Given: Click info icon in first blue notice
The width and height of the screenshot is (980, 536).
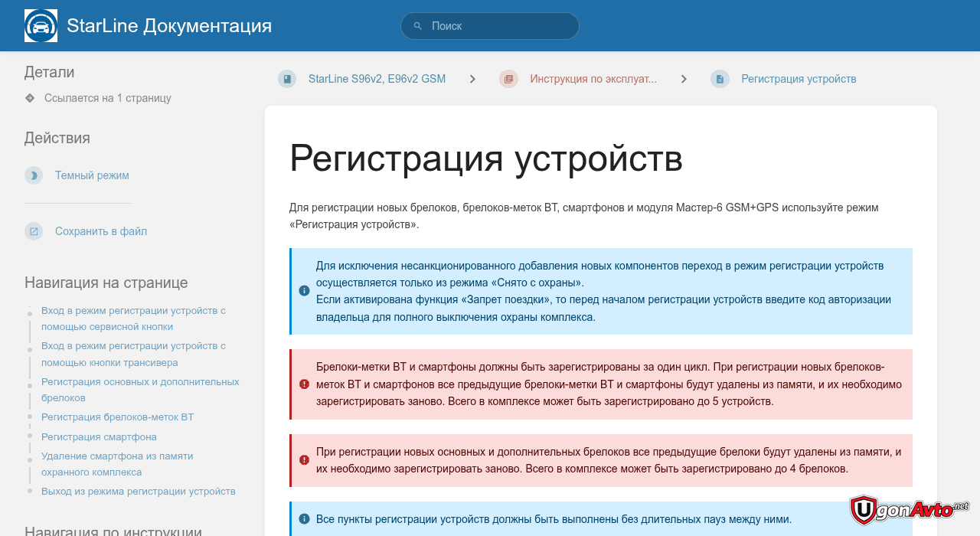Looking at the screenshot, I should (304, 291).
